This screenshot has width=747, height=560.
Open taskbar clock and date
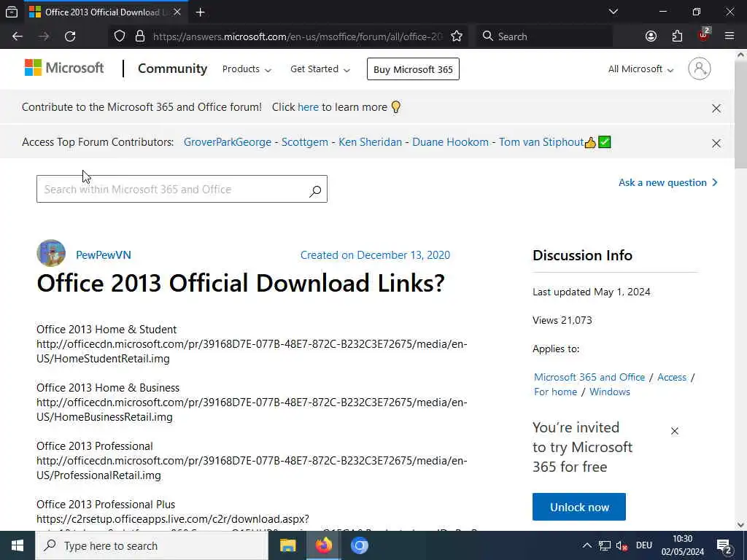pyautogui.click(x=682, y=545)
